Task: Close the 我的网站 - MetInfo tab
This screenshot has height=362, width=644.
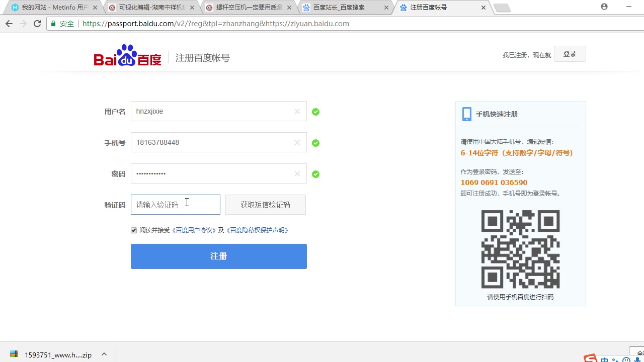Action: click(95, 8)
